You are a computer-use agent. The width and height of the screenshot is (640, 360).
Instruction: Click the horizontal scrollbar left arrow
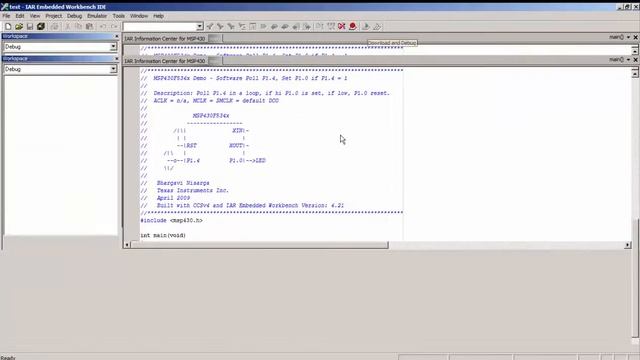click(127, 245)
